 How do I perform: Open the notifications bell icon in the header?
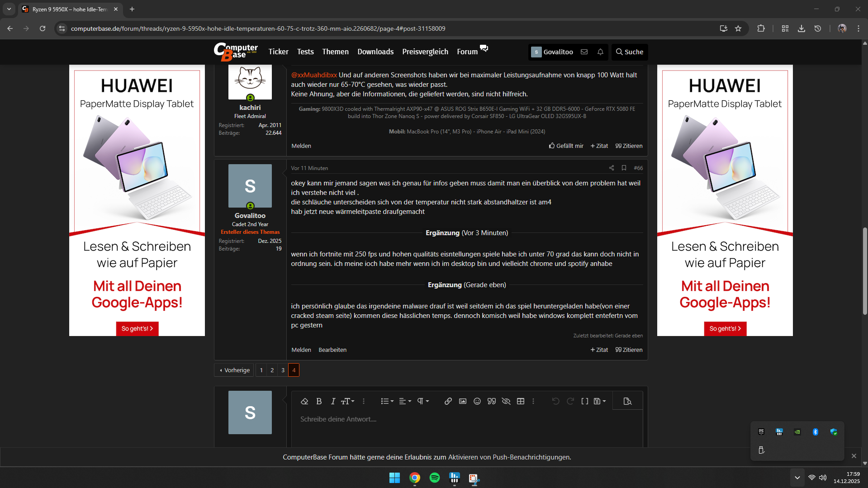600,52
